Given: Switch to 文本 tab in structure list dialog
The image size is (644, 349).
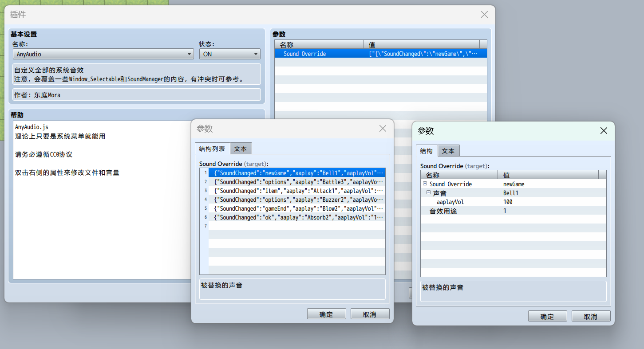Looking at the screenshot, I should [241, 149].
